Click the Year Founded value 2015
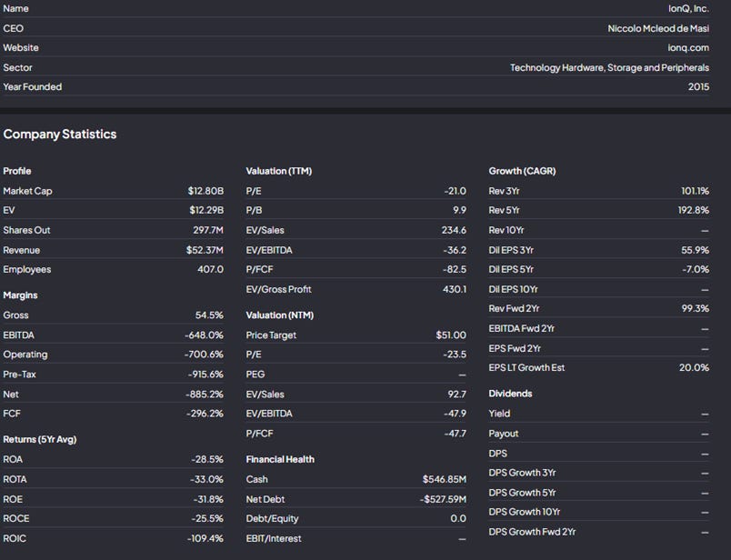731x560 pixels. point(698,86)
